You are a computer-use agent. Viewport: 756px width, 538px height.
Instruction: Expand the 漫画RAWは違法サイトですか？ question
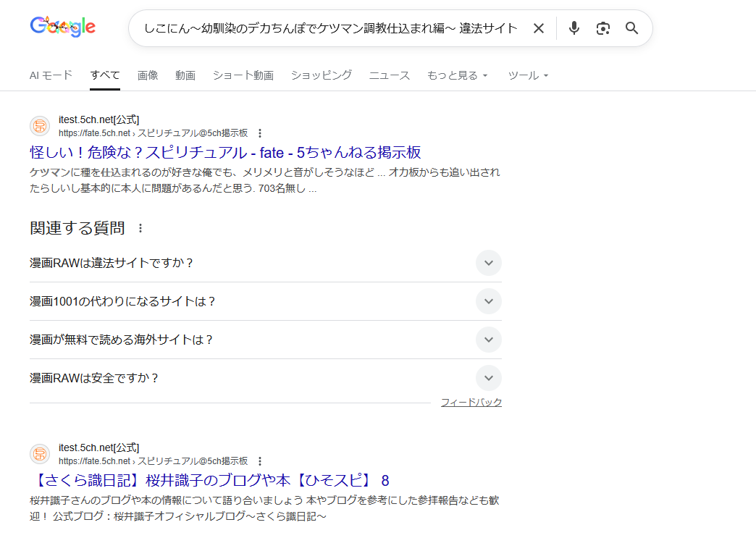488,263
